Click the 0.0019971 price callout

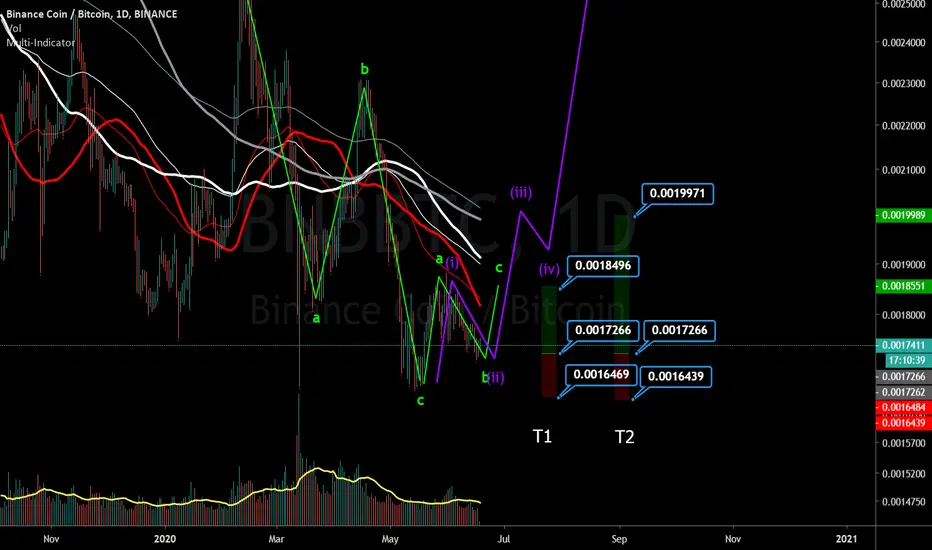pos(677,194)
